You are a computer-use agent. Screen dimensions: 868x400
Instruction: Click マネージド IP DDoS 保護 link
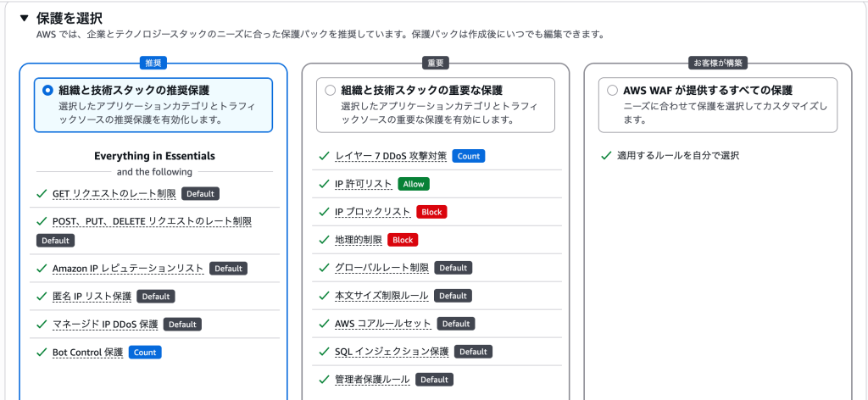[105, 325]
